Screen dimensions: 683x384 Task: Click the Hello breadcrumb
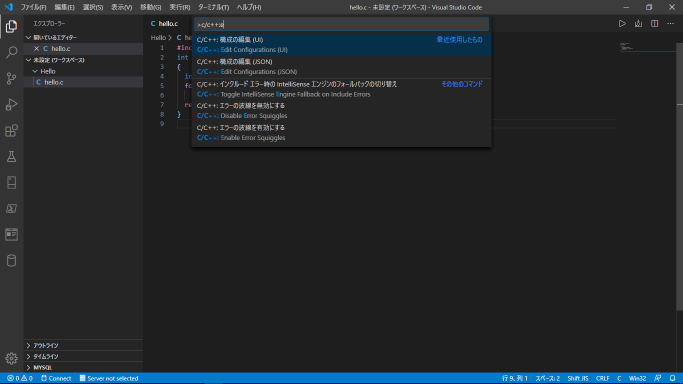click(158, 38)
